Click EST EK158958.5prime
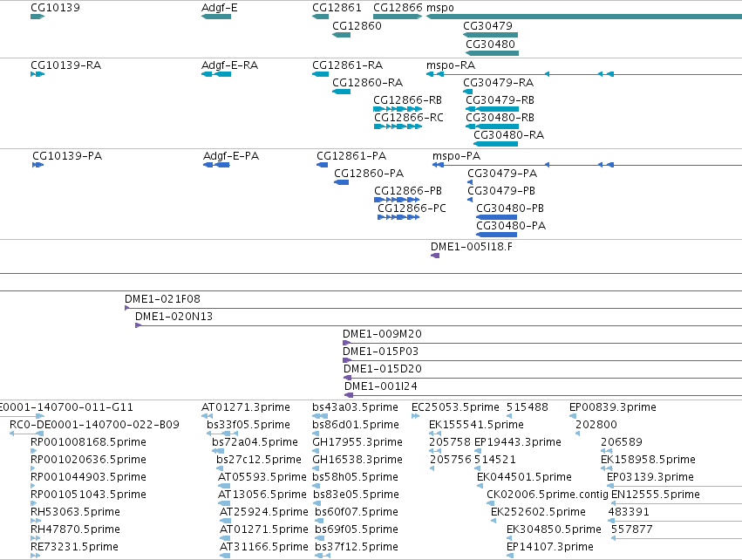This screenshot has width=742, height=560. click(x=607, y=468)
